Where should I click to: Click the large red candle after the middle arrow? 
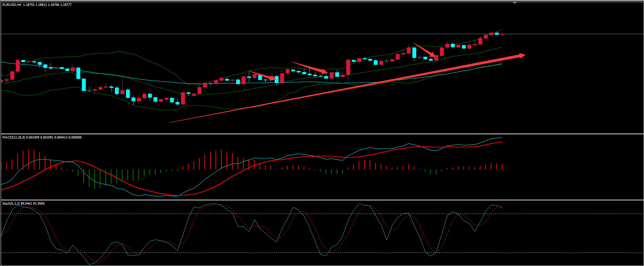pos(348,67)
